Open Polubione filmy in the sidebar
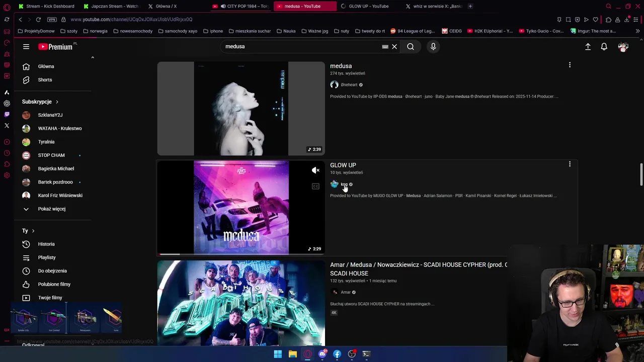The width and height of the screenshot is (644, 362). tap(54, 284)
